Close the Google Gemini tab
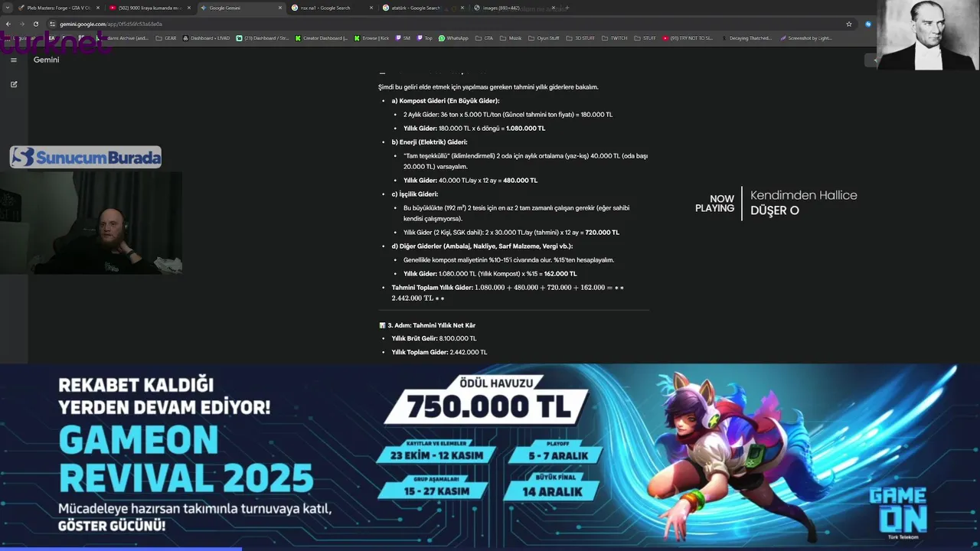Image resolution: width=980 pixels, height=551 pixels. coord(280,8)
